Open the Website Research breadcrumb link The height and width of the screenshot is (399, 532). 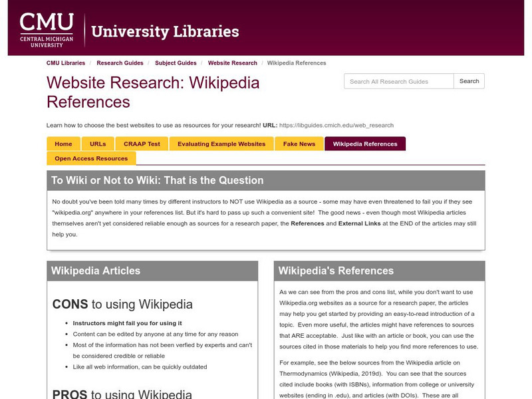232,63
